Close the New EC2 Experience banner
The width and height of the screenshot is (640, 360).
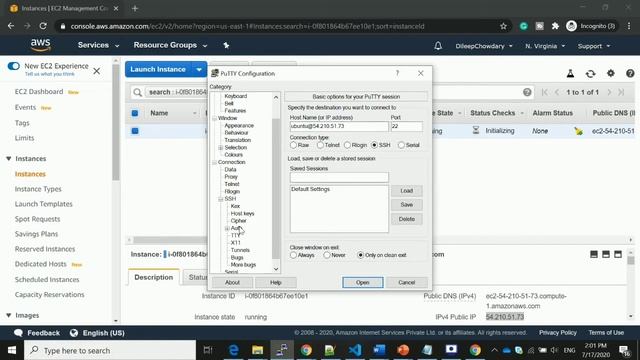96,71
